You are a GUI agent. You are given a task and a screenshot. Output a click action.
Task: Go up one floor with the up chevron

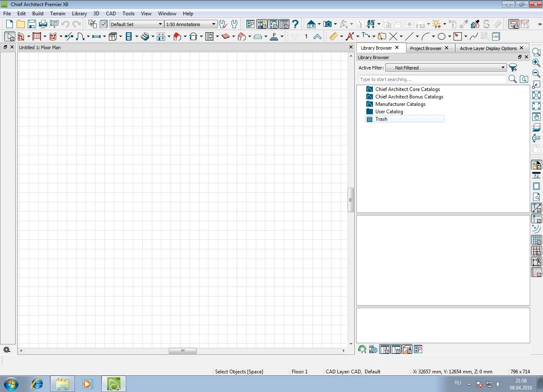tap(317, 36)
